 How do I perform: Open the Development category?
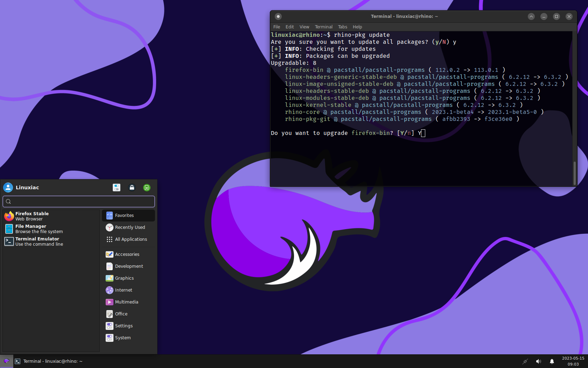point(128,266)
